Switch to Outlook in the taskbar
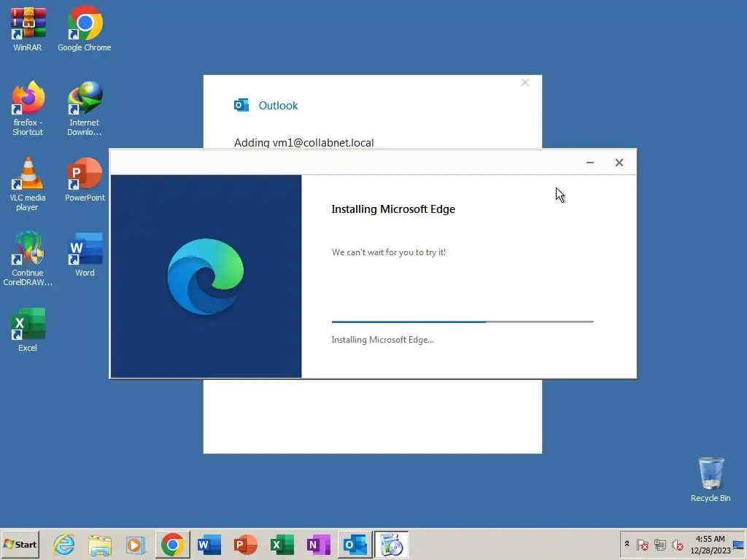This screenshot has height=560, width=747. 355,544
